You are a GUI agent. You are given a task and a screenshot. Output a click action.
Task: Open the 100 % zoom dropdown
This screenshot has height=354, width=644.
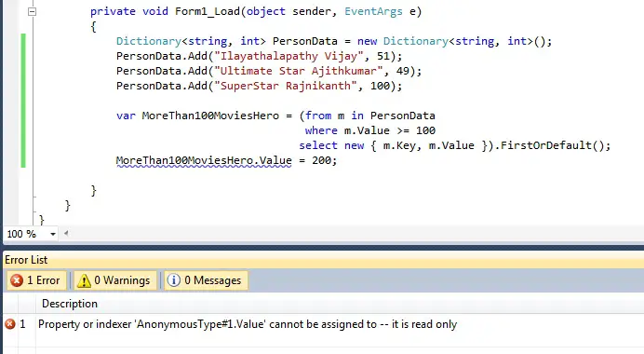[52, 235]
